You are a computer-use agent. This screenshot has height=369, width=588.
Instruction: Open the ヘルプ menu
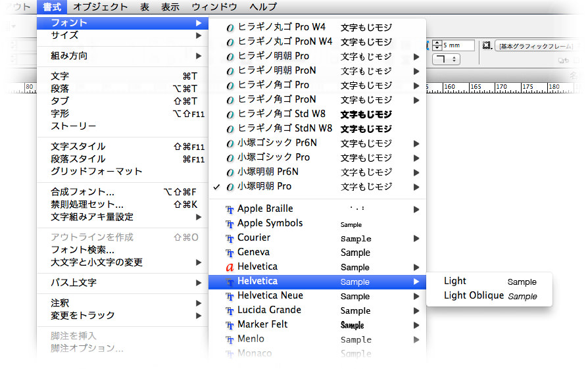[x=263, y=7]
